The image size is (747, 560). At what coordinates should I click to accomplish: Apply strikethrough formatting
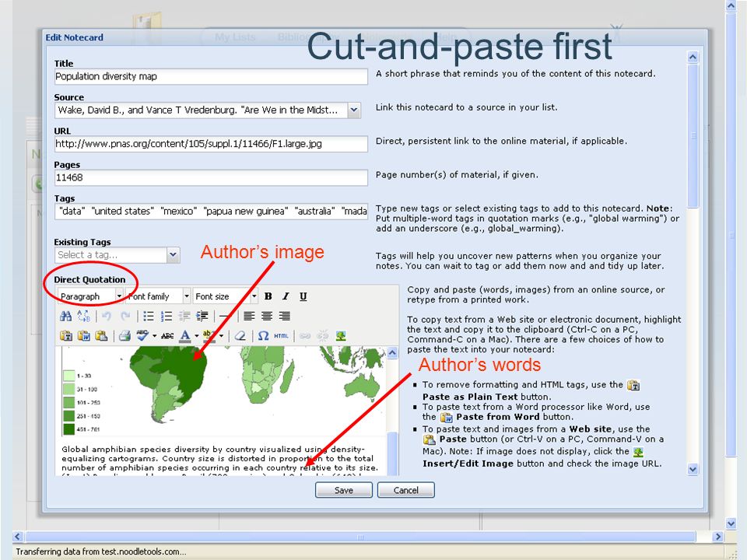click(167, 336)
